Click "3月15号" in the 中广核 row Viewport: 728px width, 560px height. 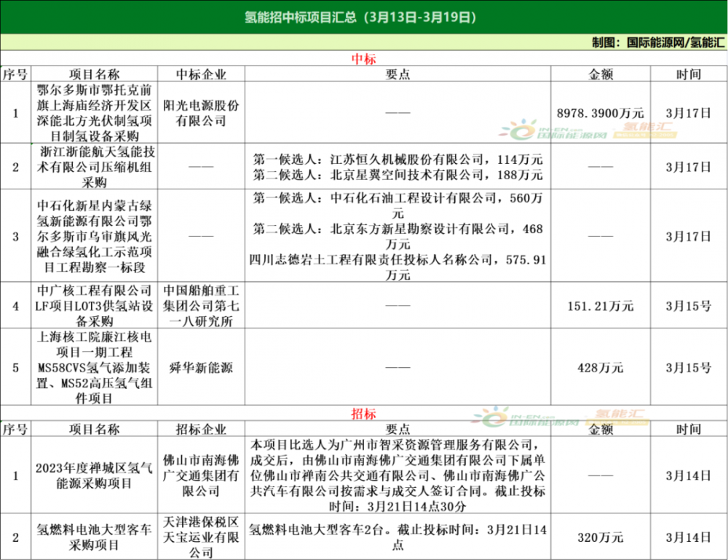point(689,306)
